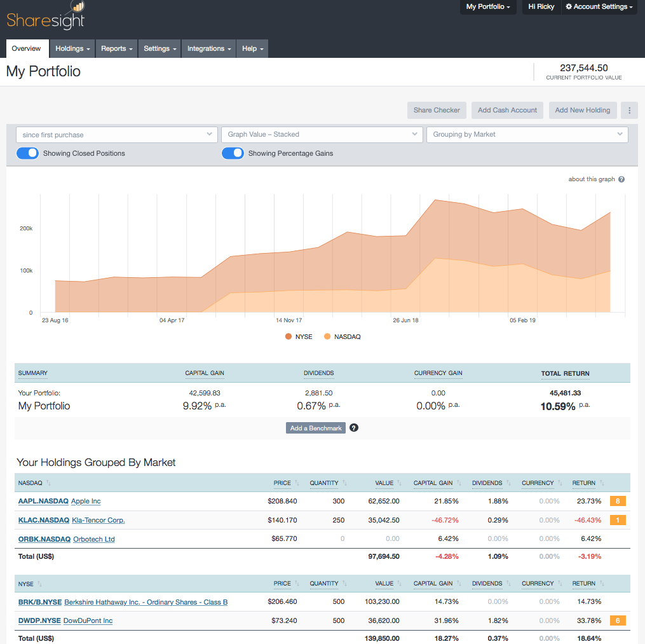Toggle the NYSE series in the chart legend
Viewport: 645px width, 644px height.
tap(298, 336)
